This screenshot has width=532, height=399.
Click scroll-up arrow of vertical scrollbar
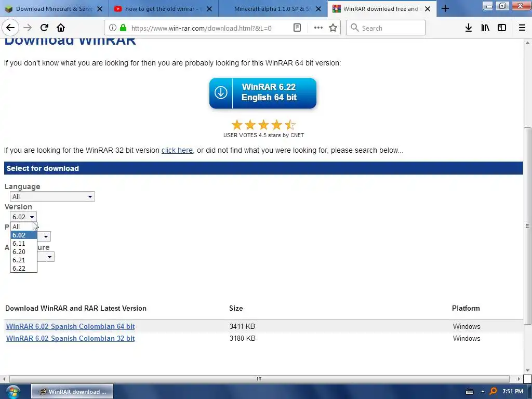point(527,43)
